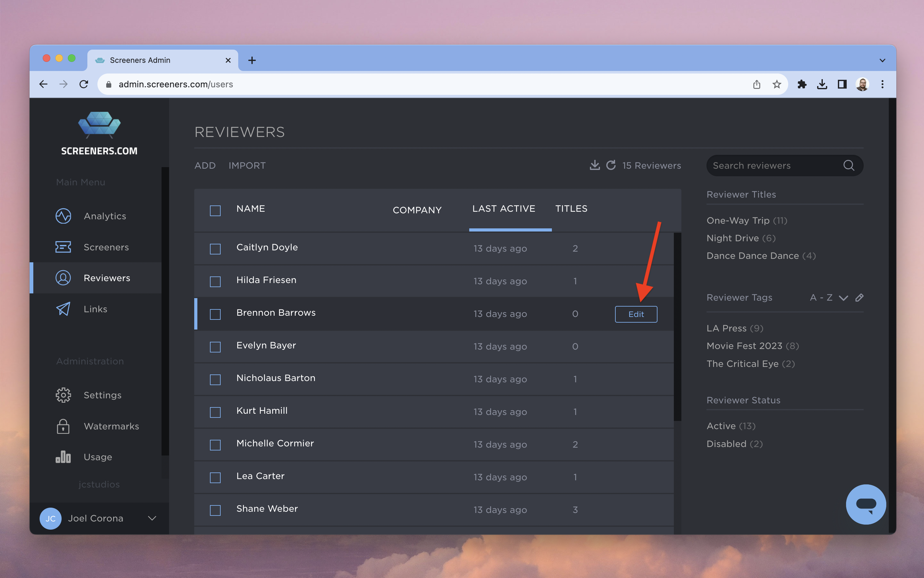Filter by Dance Dance Dance title
Image resolution: width=924 pixels, height=578 pixels.
(x=761, y=256)
